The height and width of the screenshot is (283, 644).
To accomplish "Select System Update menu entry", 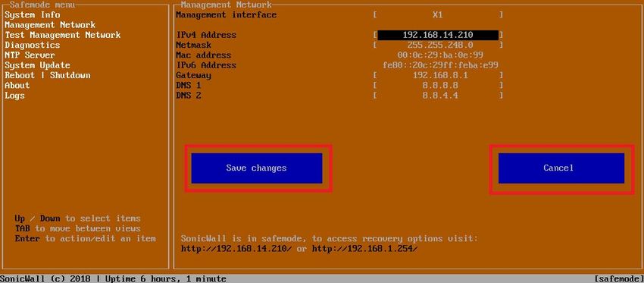I will point(37,65).
